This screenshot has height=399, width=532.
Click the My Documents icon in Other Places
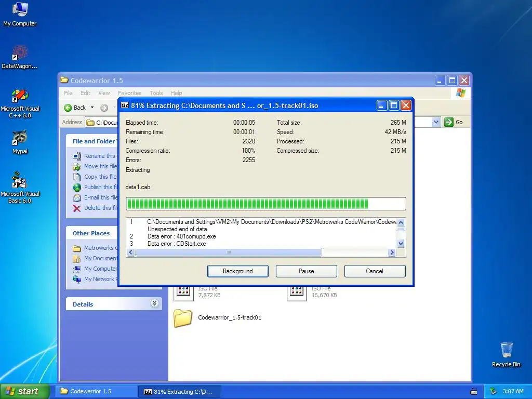[77, 259]
